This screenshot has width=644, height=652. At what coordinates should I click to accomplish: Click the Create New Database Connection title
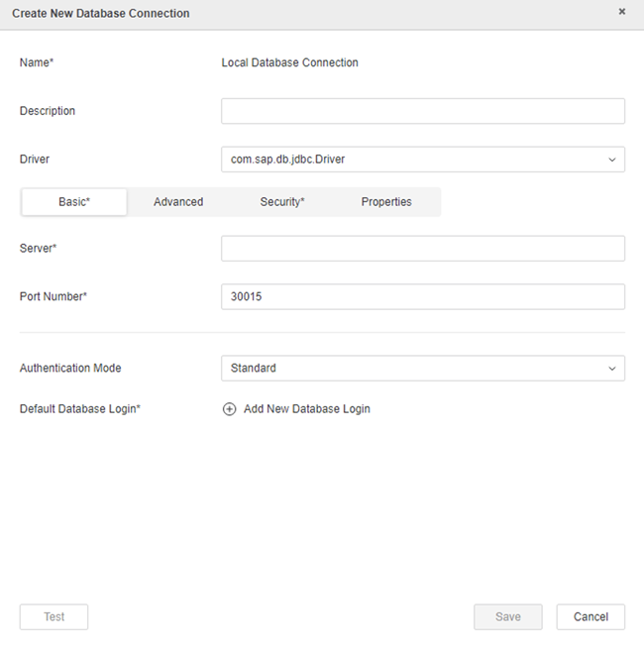(x=101, y=14)
